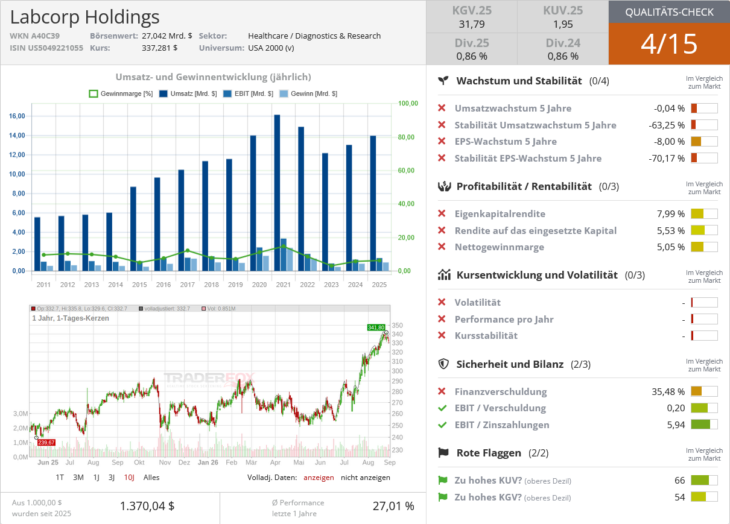The width and height of the screenshot is (730, 524).
Task: Toggle Gewinn [Mrd. $] legend entry
Action: point(308,94)
